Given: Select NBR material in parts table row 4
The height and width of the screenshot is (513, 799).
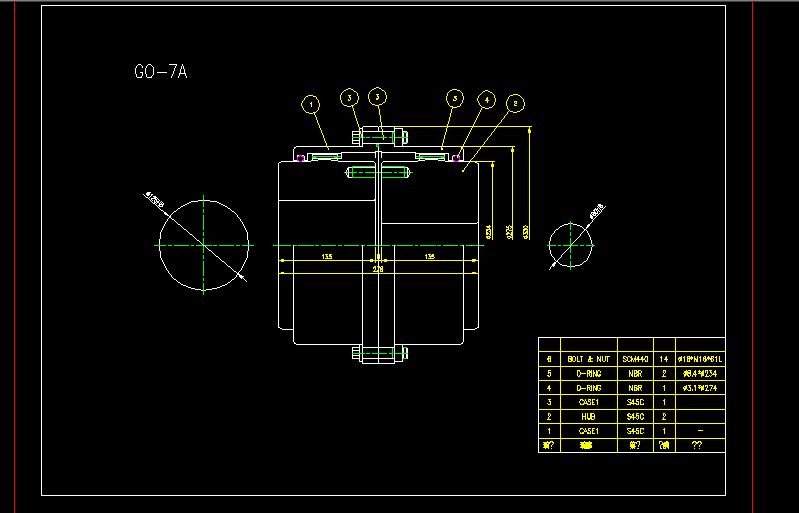Looking at the screenshot, I should point(635,388).
